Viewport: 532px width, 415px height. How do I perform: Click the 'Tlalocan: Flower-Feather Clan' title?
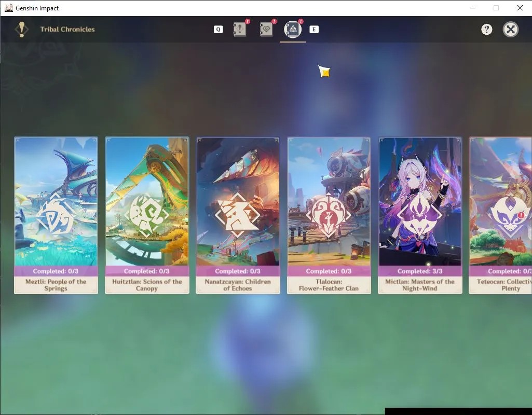[x=329, y=285]
